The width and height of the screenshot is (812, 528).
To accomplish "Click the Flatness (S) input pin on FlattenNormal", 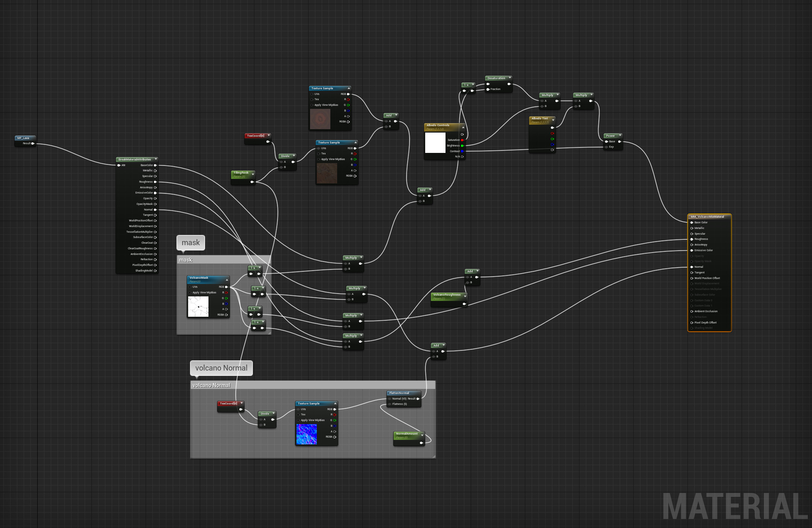I will click(390, 404).
